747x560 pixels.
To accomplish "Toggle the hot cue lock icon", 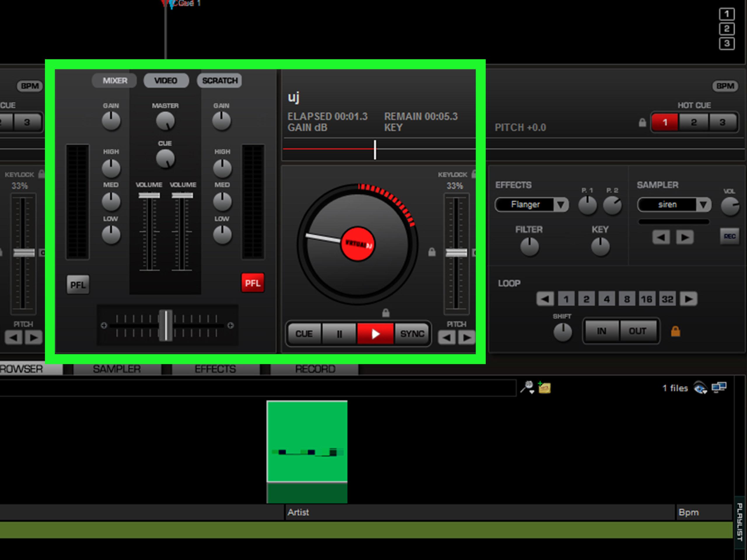I will [642, 123].
